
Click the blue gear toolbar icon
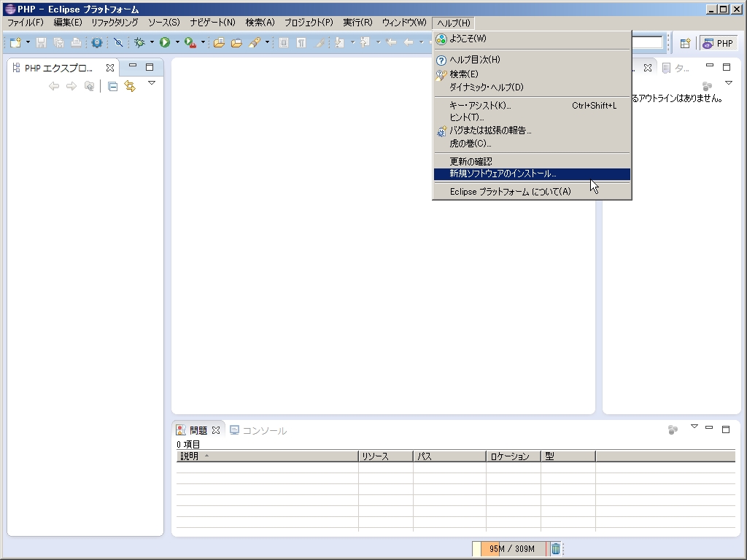pyautogui.click(x=97, y=43)
